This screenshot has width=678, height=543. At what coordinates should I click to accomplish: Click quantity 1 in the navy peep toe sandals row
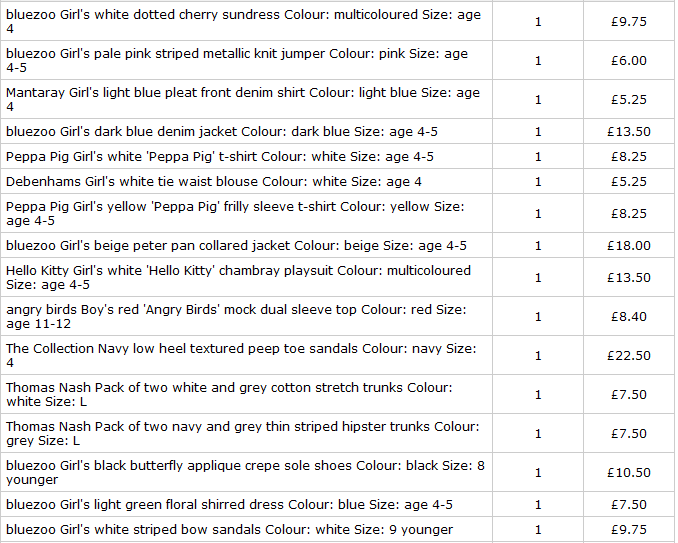tap(538, 355)
